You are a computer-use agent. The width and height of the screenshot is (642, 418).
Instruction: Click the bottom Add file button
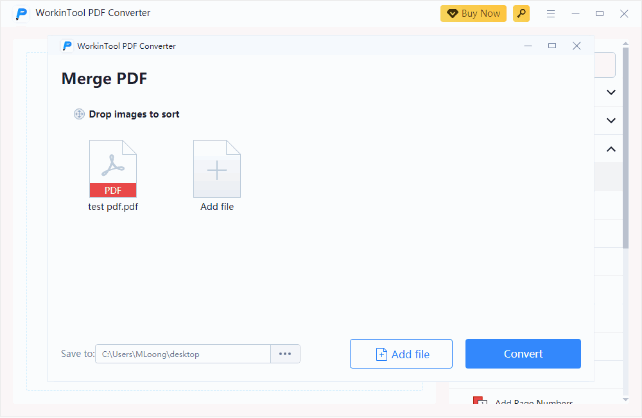pyautogui.click(x=401, y=354)
